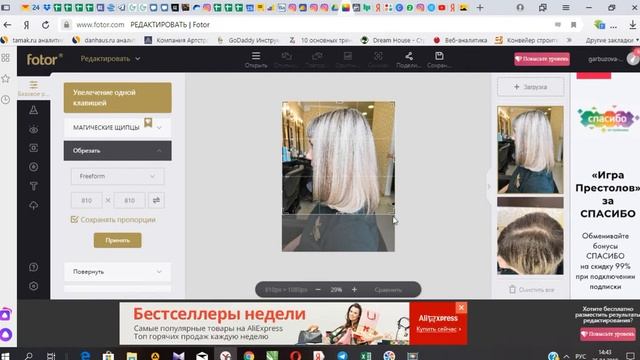
Task: Click the top Повысьте уровень button
Action: [x=542, y=59]
